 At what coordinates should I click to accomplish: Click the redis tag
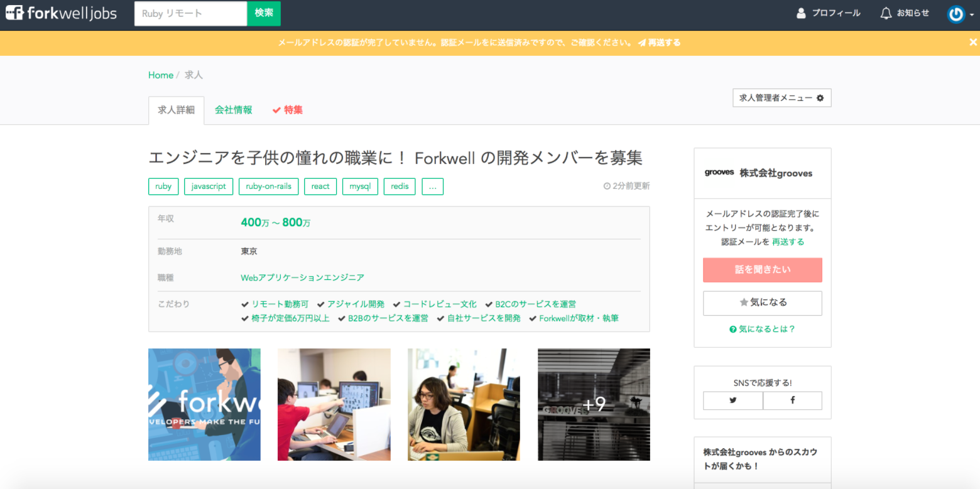tap(400, 186)
